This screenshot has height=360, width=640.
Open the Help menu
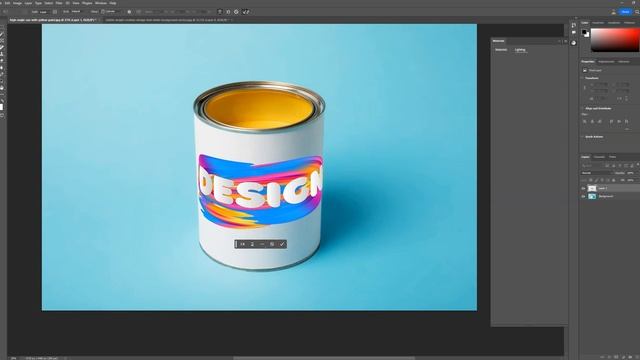click(x=113, y=3)
